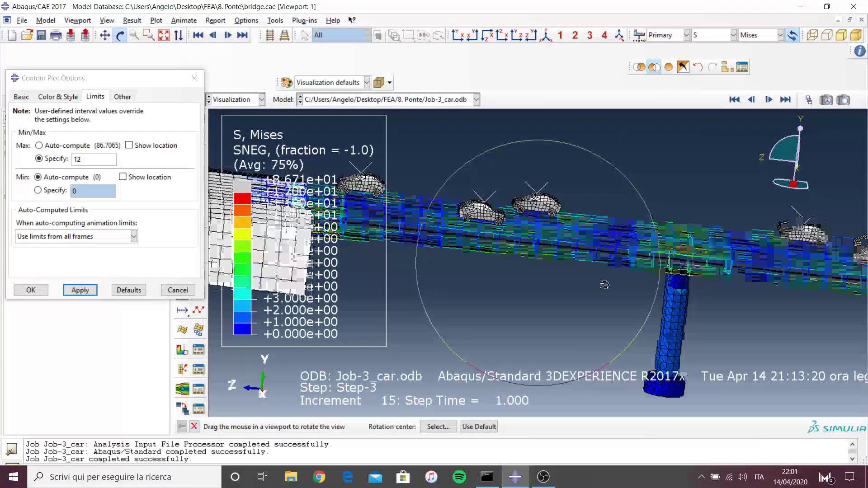Click the Max Specify value field
The height and width of the screenshot is (488, 868).
[94, 159]
